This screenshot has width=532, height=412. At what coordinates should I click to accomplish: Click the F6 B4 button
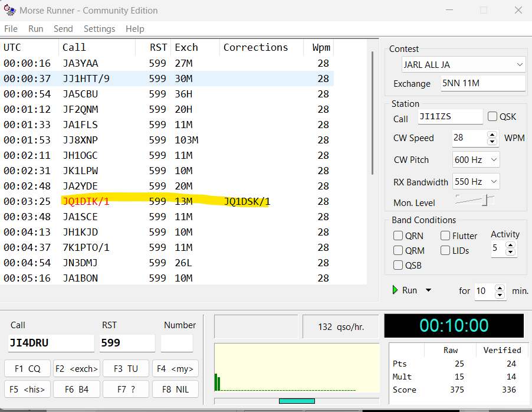point(77,389)
